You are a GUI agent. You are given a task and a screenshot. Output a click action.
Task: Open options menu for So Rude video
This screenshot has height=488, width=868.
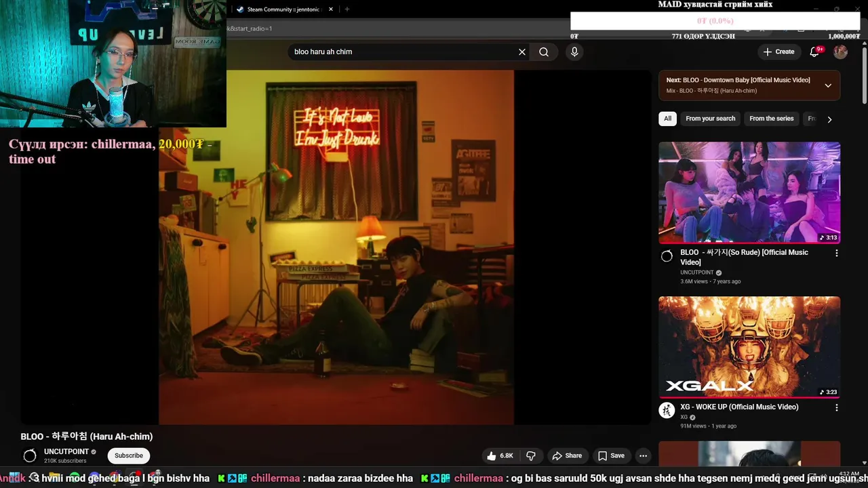click(x=836, y=253)
